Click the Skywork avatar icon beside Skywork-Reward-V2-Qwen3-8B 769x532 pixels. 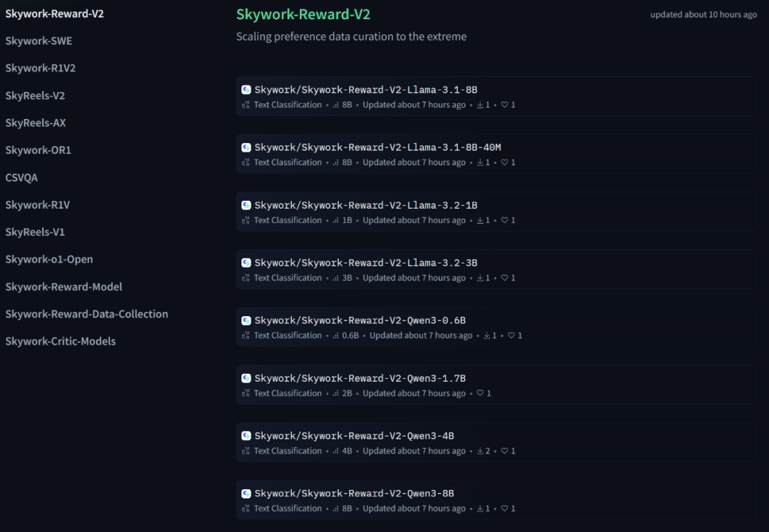tap(246, 494)
